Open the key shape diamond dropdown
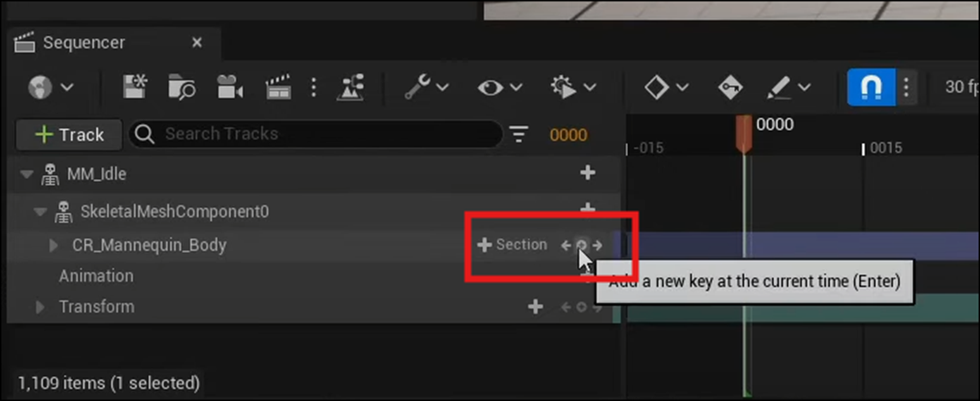Image resolution: width=980 pixels, height=401 pixels. (x=666, y=87)
